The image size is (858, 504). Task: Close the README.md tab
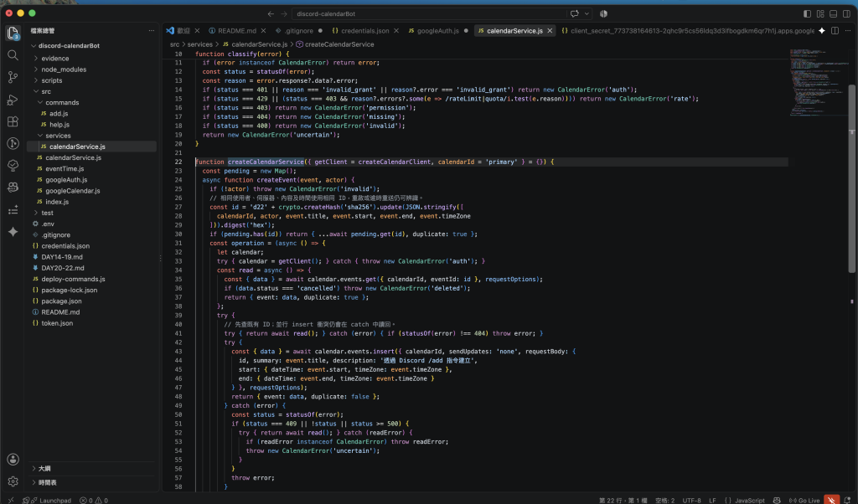[263, 31]
